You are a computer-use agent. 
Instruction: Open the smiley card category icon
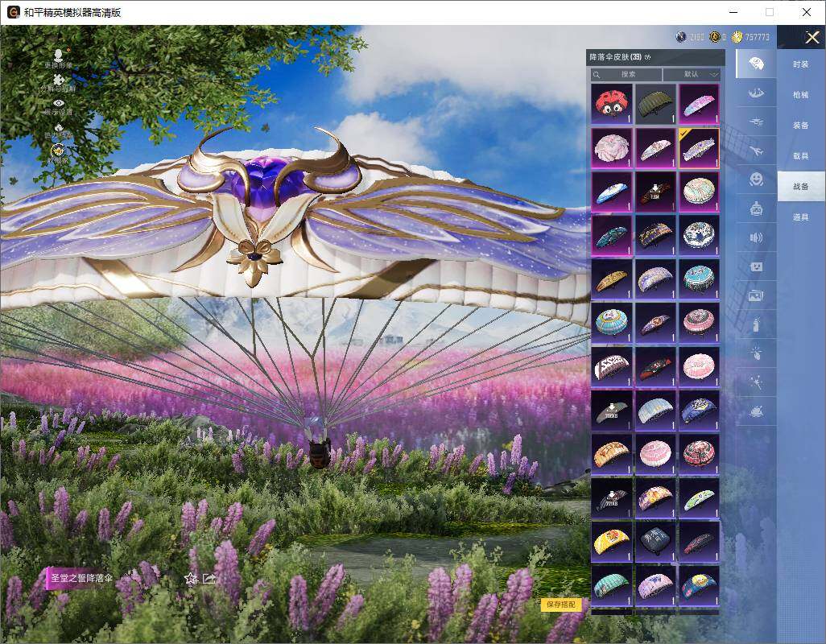(x=756, y=267)
